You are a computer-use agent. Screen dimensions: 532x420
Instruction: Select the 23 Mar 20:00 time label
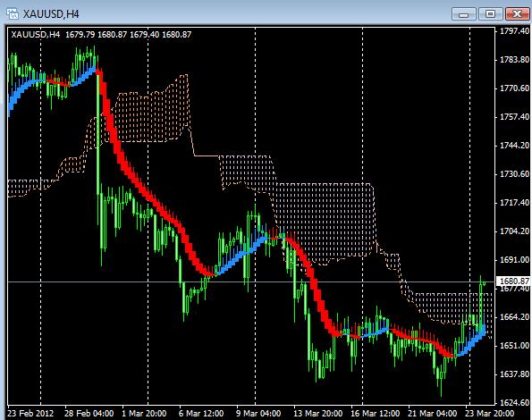(x=490, y=414)
